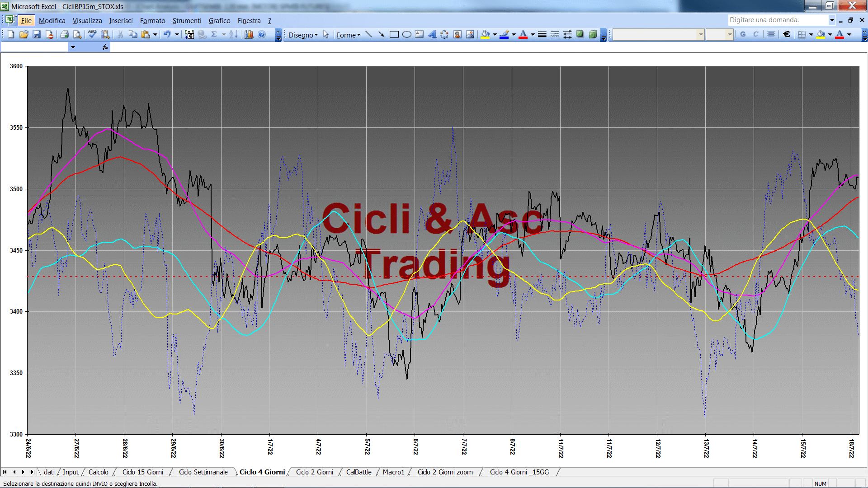The image size is (868, 488).
Task: Insert a diagram or organization chart
Action: pyautogui.click(x=444, y=34)
